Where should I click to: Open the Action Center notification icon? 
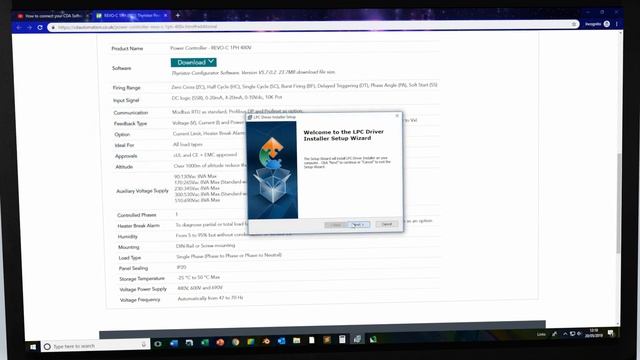point(611,333)
